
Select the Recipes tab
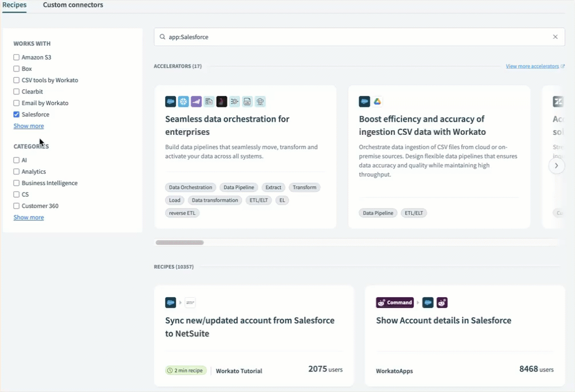click(14, 5)
